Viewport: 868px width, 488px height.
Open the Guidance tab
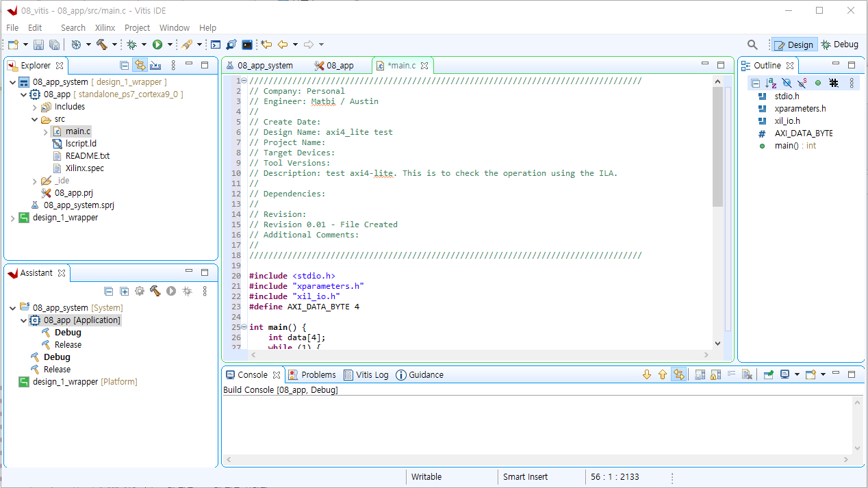point(420,374)
